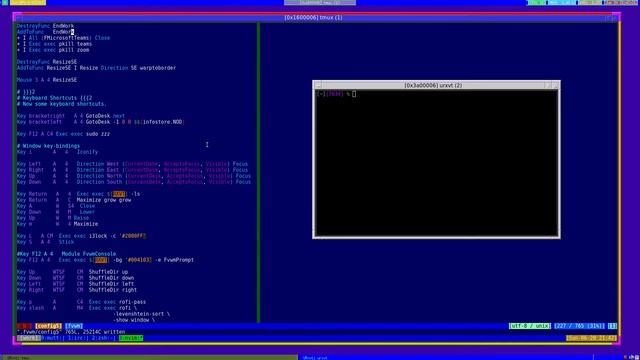Click the "rofi-pass" key binding line

pos(81,302)
